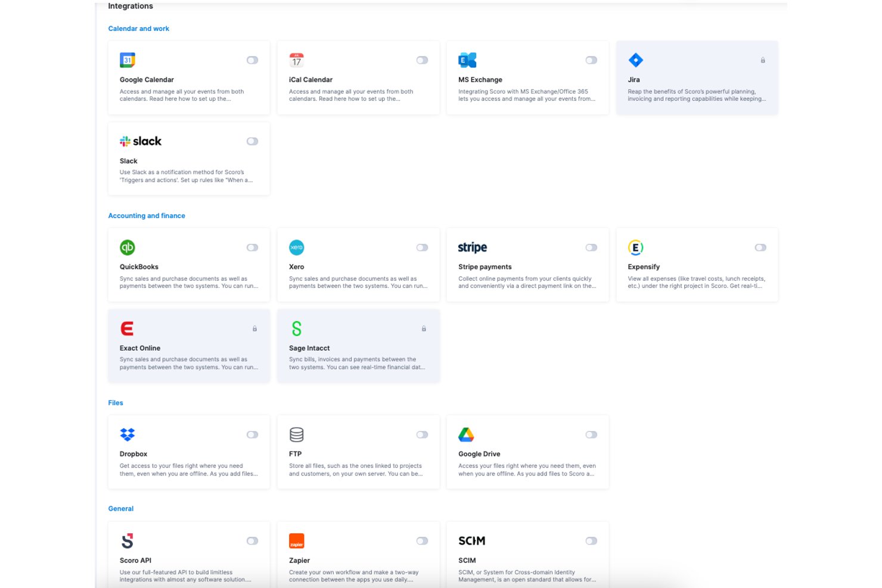Viewport: 882px width, 588px height.
Task: Click the Xero card title
Action: click(x=296, y=267)
